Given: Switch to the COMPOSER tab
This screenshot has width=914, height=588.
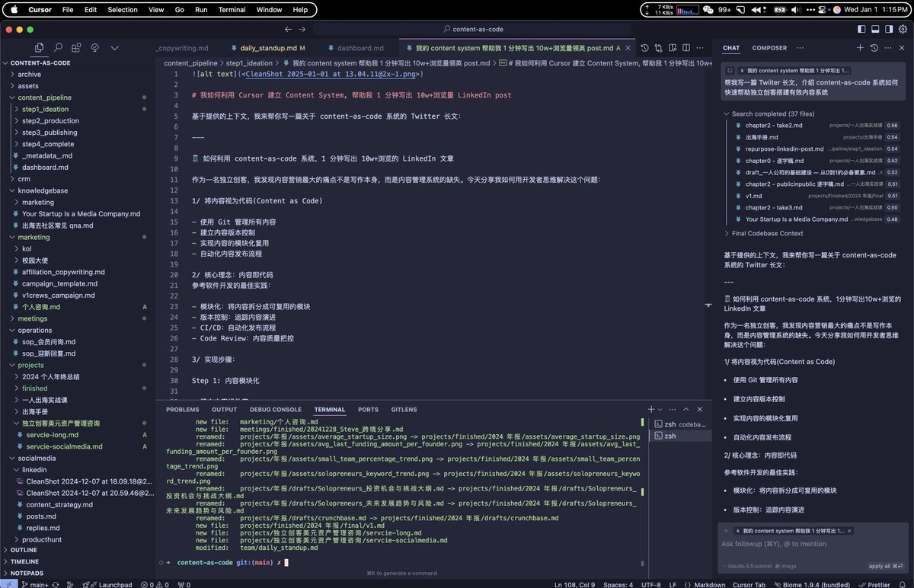Looking at the screenshot, I should point(769,48).
